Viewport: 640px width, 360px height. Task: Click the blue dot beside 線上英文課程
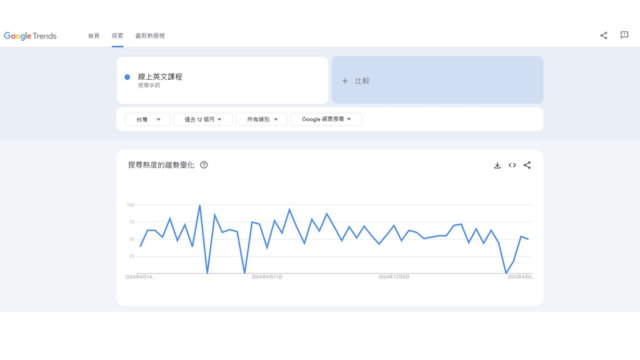(x=127, y=77)
